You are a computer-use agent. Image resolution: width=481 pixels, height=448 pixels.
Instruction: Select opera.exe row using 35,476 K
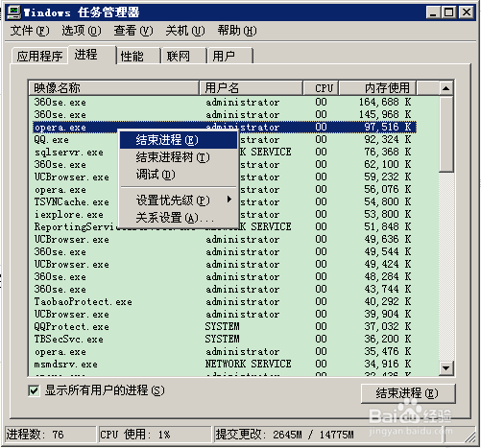(x=225, y=352)
